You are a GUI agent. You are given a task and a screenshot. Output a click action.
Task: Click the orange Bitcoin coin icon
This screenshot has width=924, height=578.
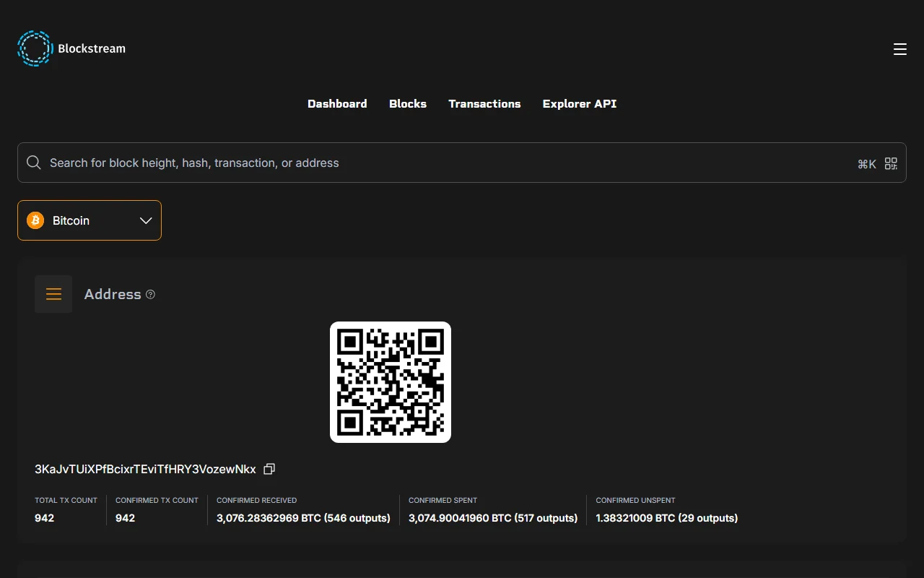point(35,220)
